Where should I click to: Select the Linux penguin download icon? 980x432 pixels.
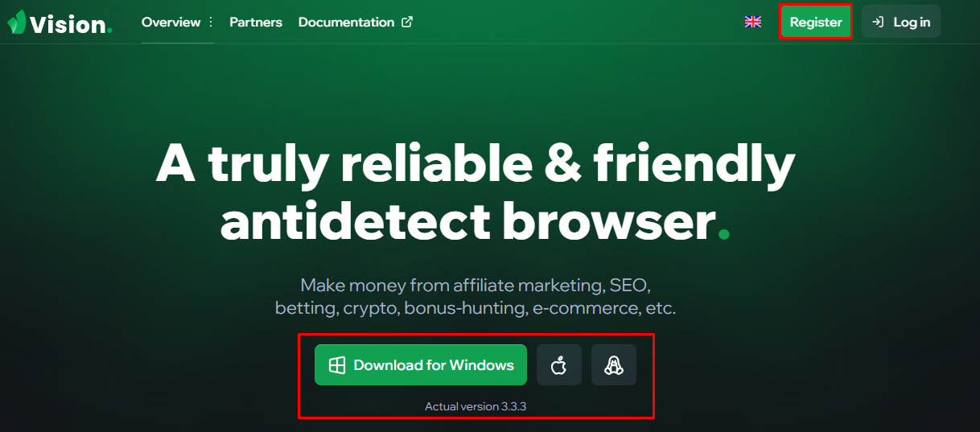614,366
